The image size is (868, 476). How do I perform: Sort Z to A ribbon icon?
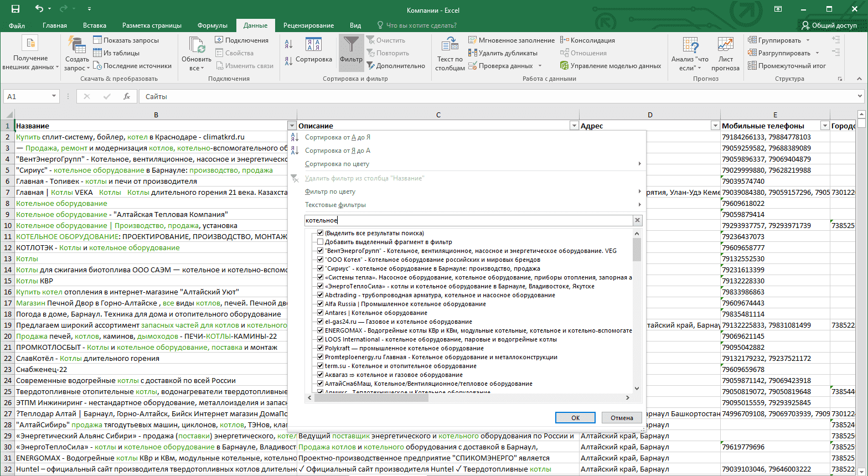pyautogui.click(x=288, y=61)
